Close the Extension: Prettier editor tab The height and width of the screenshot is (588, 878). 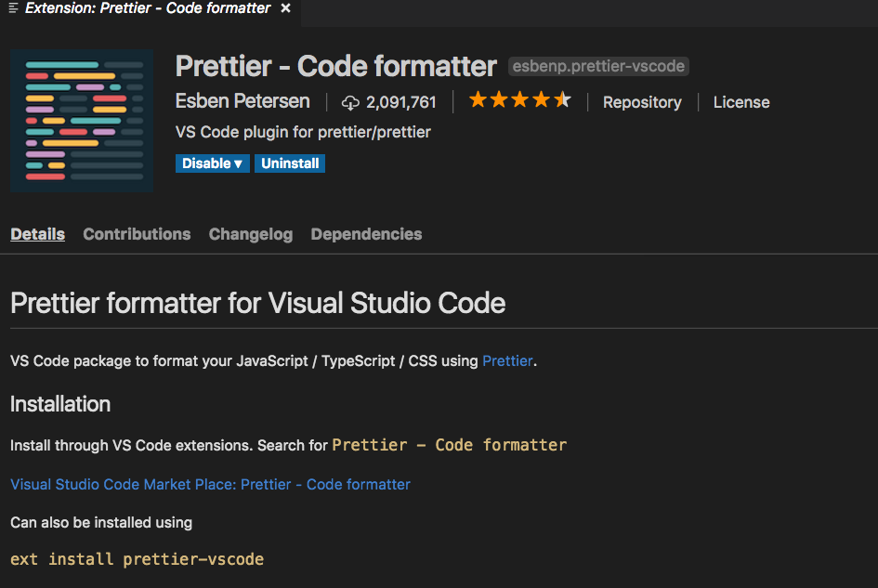[x=286, y=7]
